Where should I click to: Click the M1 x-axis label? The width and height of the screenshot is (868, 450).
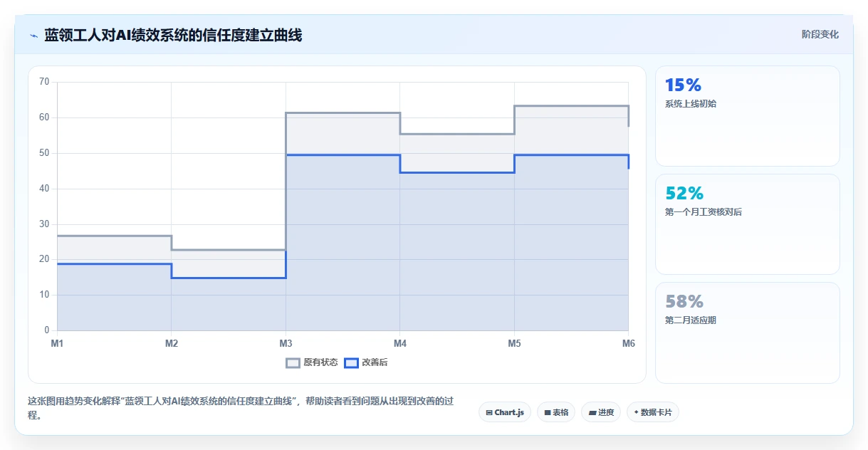pos(57,344)
